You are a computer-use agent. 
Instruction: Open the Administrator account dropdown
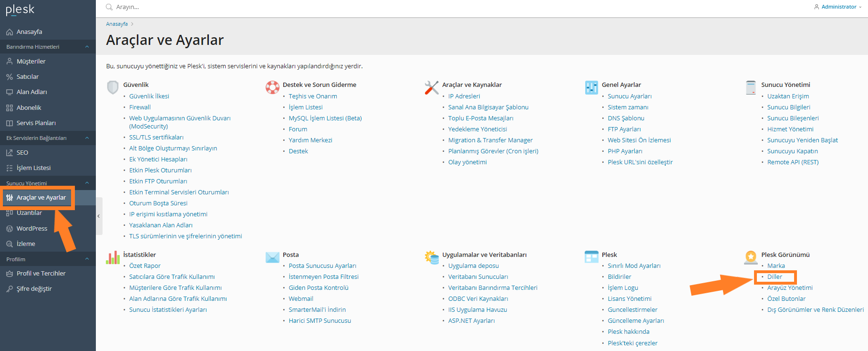tap(838, 7)
